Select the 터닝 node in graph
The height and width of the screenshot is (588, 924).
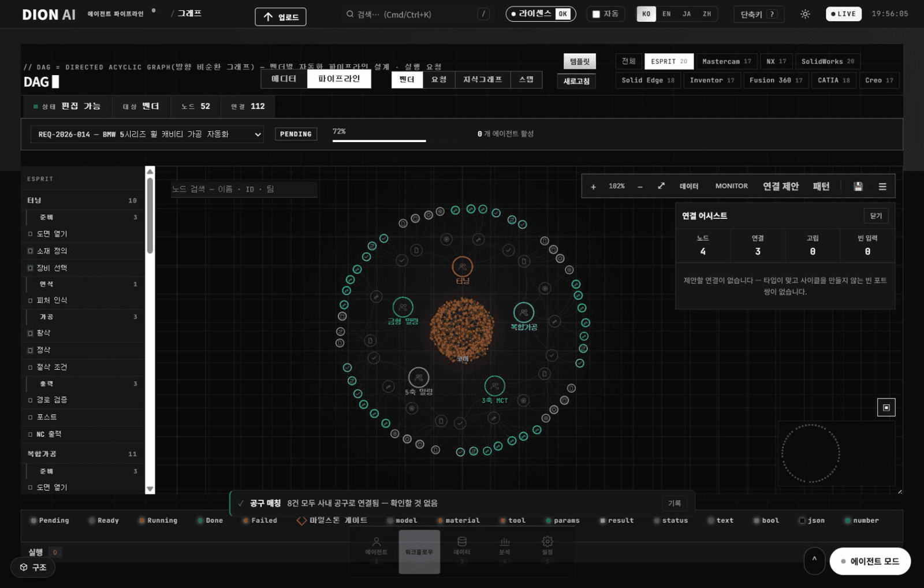(462, 267)
